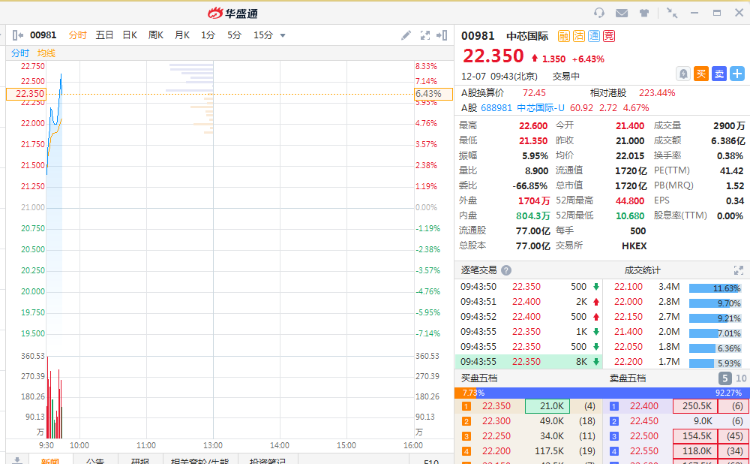Switch order book depth to 10 levels

coord(741,378)
